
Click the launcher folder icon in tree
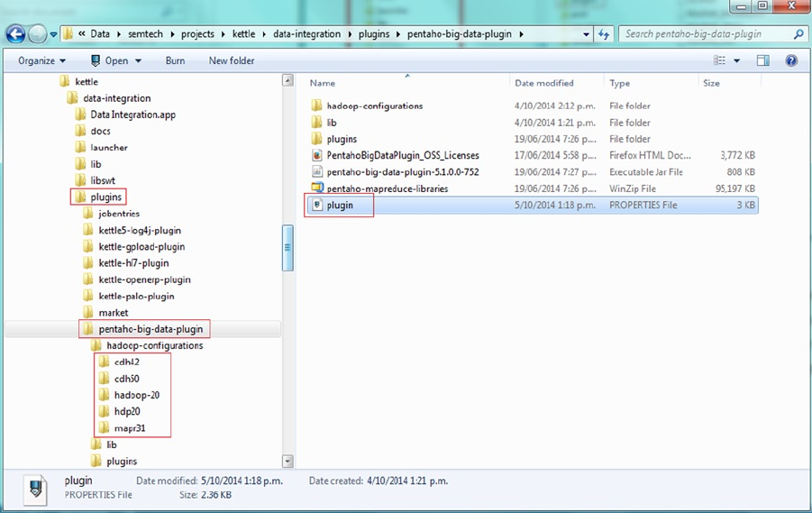click(x=80, y=147)
